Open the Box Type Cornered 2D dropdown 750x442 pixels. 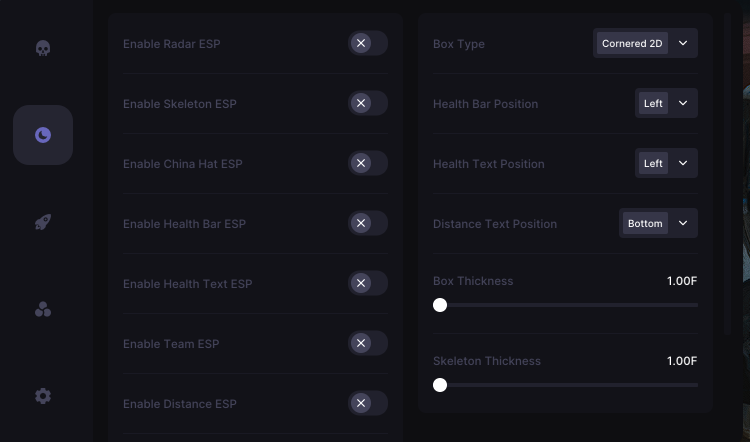point(645,43)
